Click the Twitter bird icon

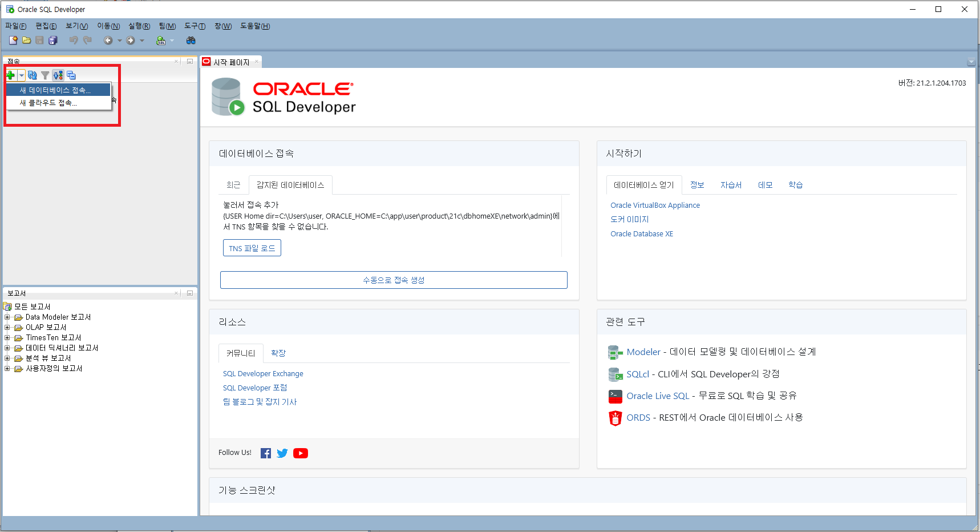click(282, 453)
